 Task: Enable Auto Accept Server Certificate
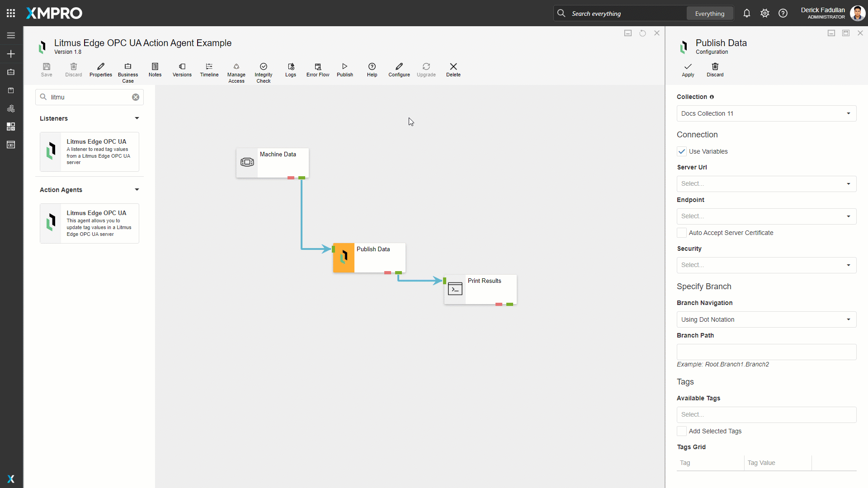682,233
